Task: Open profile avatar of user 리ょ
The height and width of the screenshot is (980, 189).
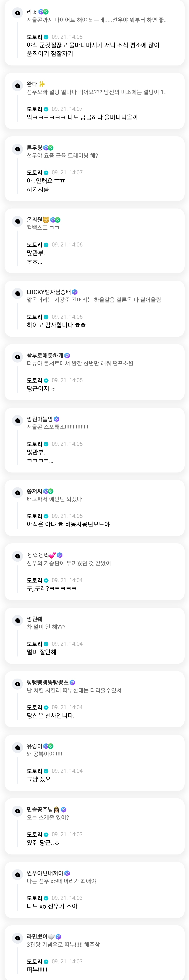Action: point(17,13)
